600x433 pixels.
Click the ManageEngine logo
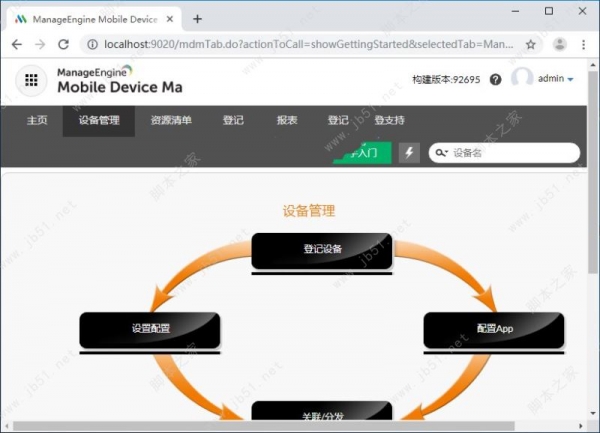[119, 80]
